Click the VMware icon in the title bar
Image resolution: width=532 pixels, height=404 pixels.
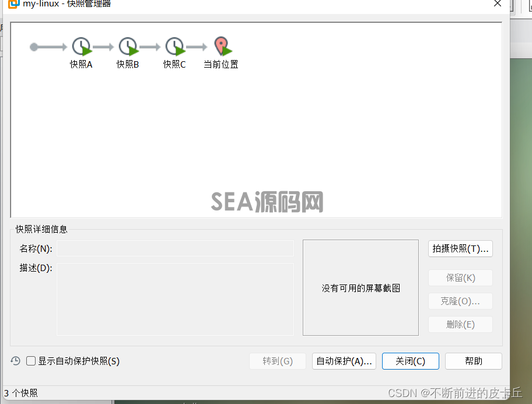click(x=13, y=3)
